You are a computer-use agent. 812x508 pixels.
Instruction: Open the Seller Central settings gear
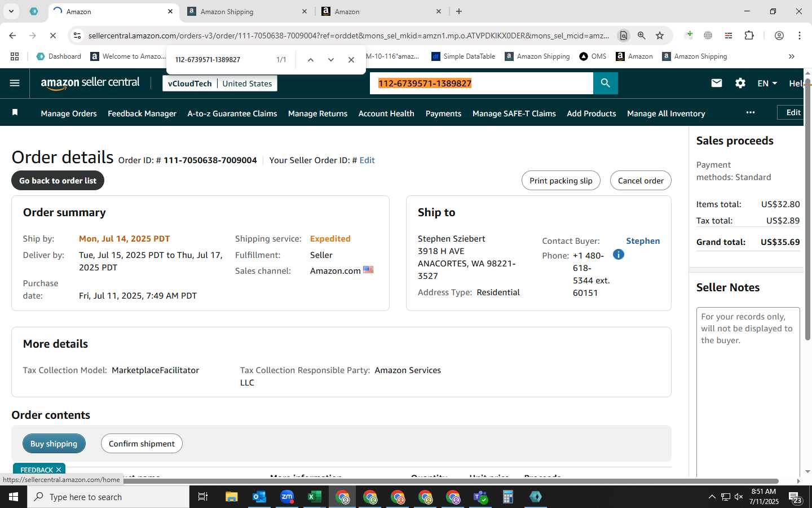coord(740,83)
